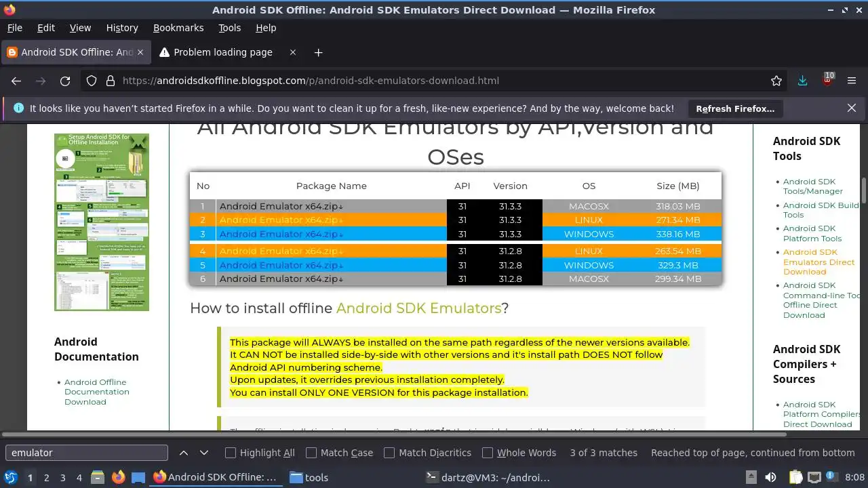Open the Downloads panel
868x488 pixels.
point(803,81)
